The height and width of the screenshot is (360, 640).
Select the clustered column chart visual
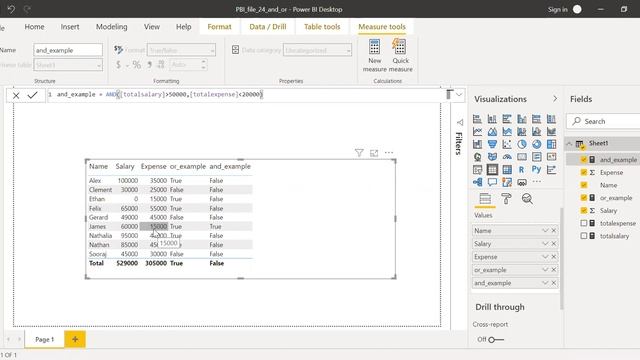[x=522, y=119]
